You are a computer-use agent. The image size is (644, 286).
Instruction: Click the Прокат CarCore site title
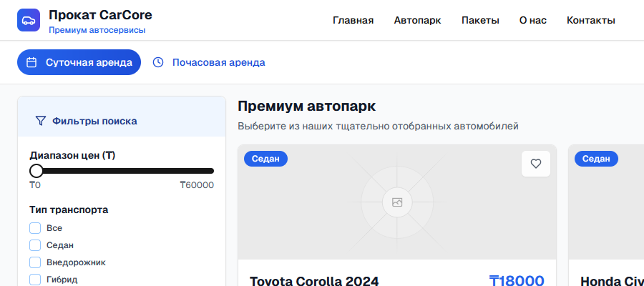[100, 15]
